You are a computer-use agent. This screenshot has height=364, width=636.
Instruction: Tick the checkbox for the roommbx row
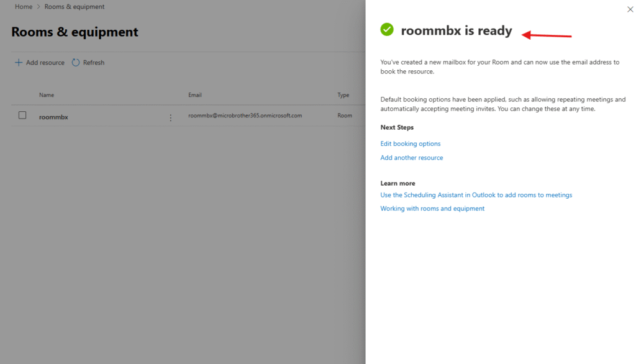22,116
